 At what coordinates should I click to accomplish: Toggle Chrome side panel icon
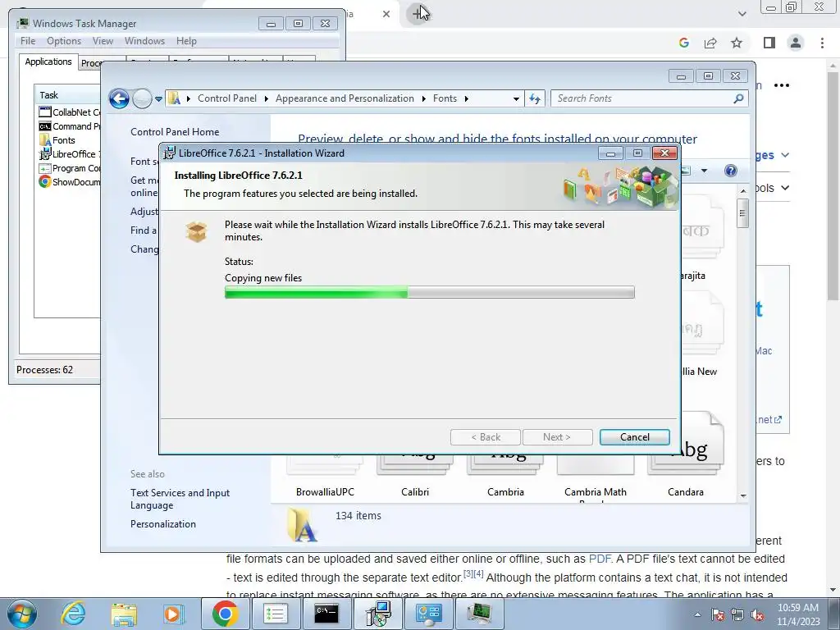pyautogui.click(x=769, y=43)
